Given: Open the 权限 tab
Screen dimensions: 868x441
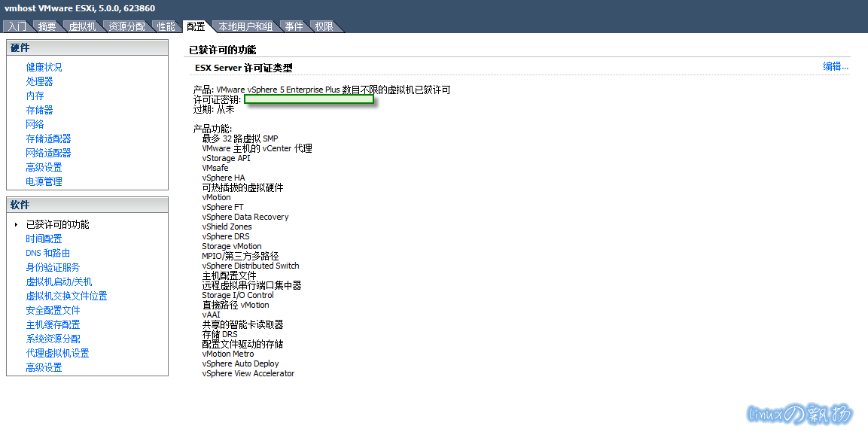Looking at the screenshot, I should (324, 26).
